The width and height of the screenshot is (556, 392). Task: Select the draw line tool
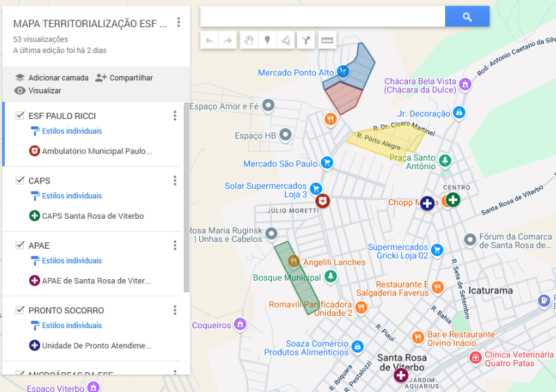click(286, 41)
